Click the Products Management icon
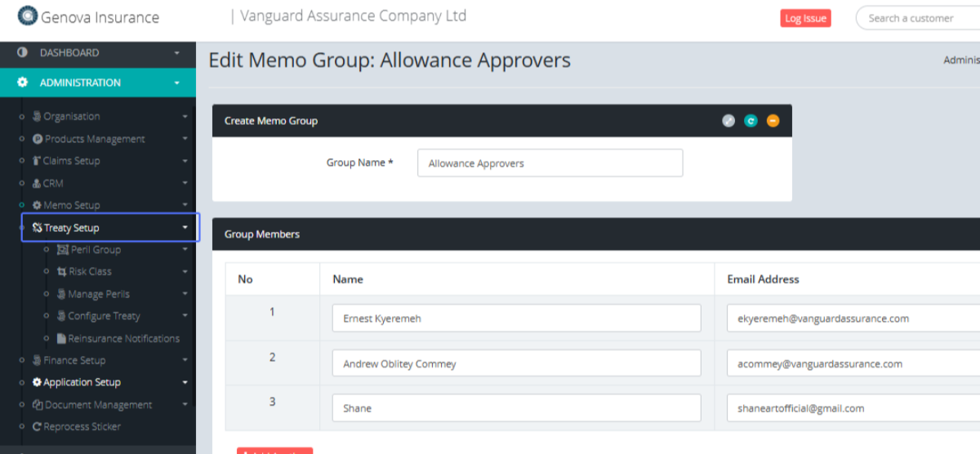The width and height of the screenshot is (980, 454). click(38, 140)
